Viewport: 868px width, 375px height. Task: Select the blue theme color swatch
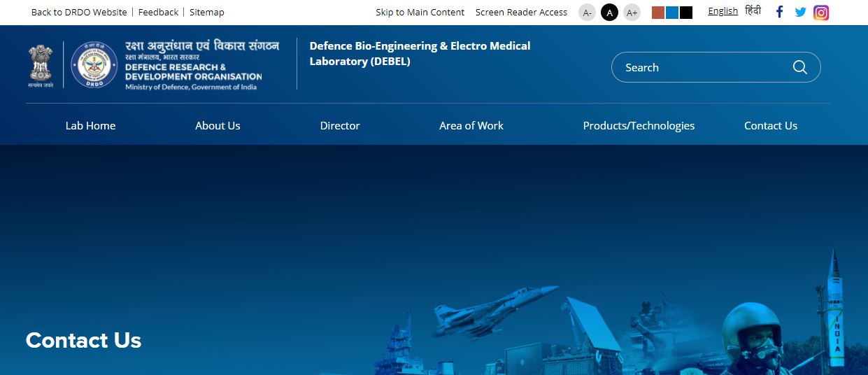[x=672, y=13]
